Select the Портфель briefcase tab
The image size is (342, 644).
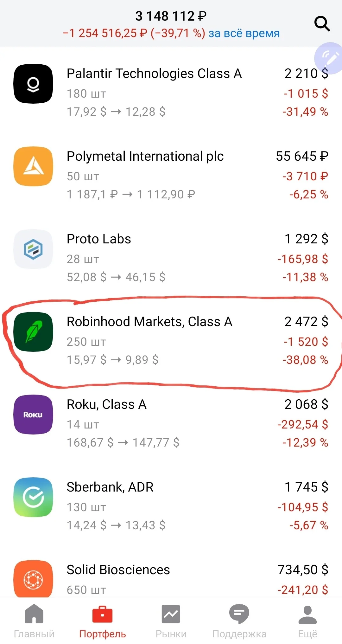tap(102, 621)
